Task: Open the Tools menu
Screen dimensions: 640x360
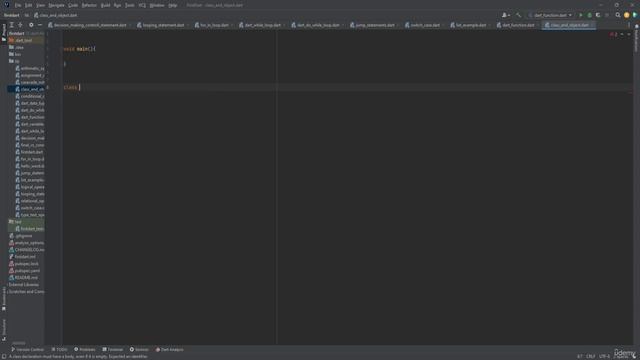Action: click(130, 5)
